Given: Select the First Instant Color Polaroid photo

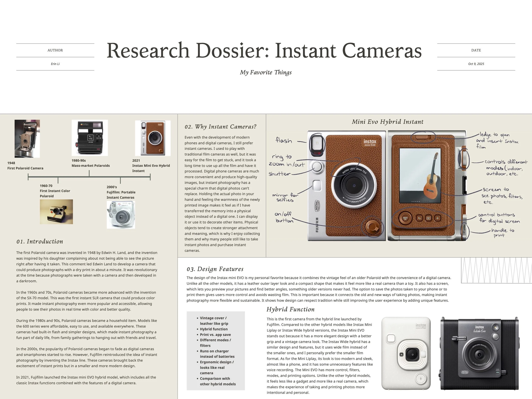Looking at the screenshot, I should tap(56, 212).
